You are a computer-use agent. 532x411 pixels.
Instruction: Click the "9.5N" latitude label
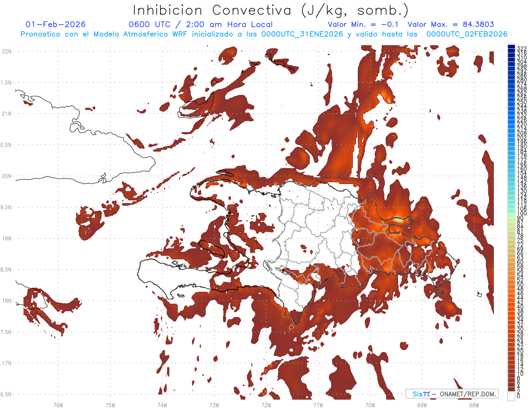pyautogui.click(x=6, y=207)
